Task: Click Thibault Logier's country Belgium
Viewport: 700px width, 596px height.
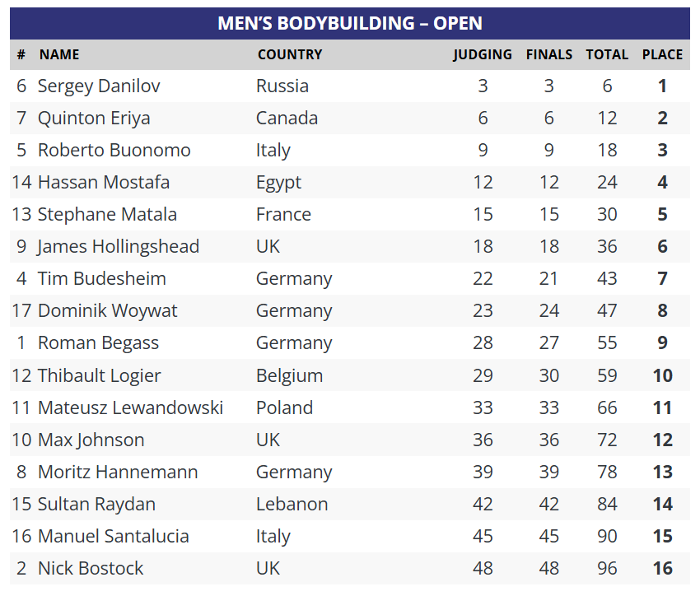Action: [x=289, y=375]
